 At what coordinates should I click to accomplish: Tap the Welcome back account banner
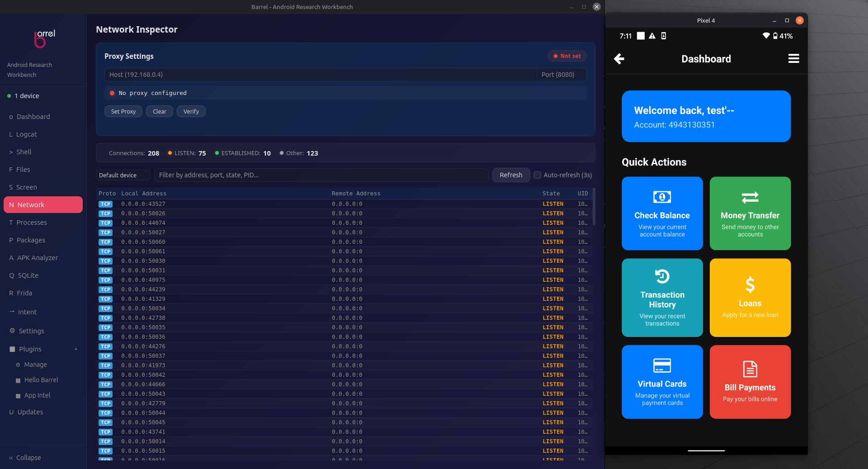(x=706, y=116)
